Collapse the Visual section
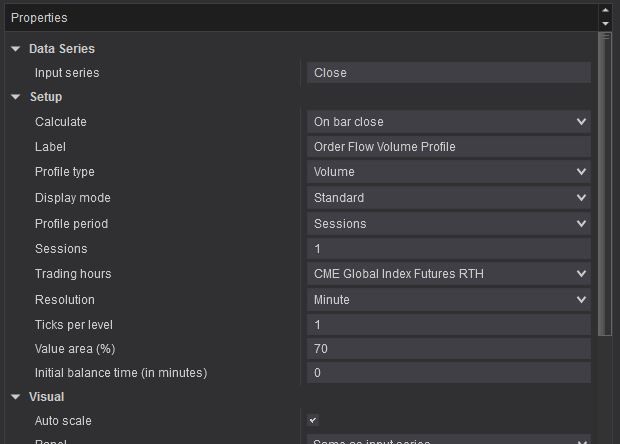The image size is (620, 444). [16, 397]
